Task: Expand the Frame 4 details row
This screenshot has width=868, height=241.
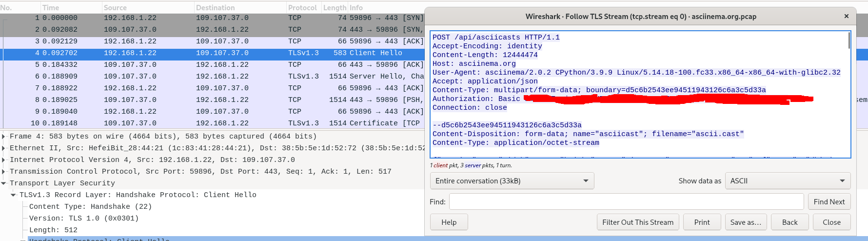Action: [4, 137]
